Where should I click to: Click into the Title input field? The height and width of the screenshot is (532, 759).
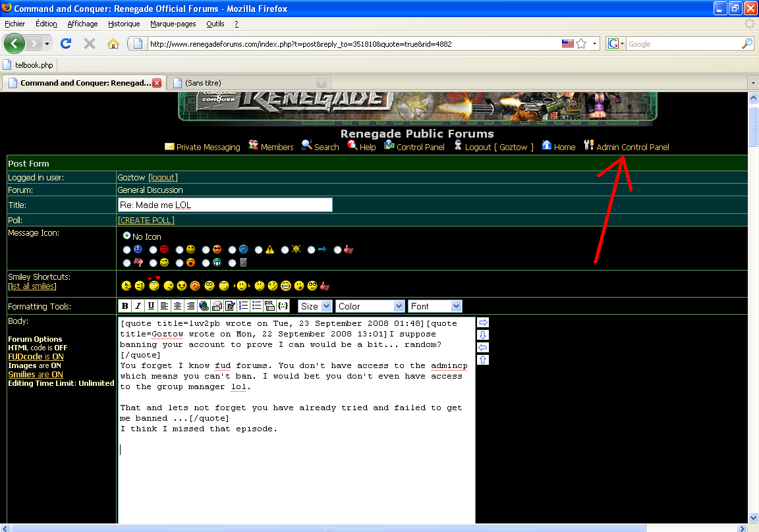point(225,205)
